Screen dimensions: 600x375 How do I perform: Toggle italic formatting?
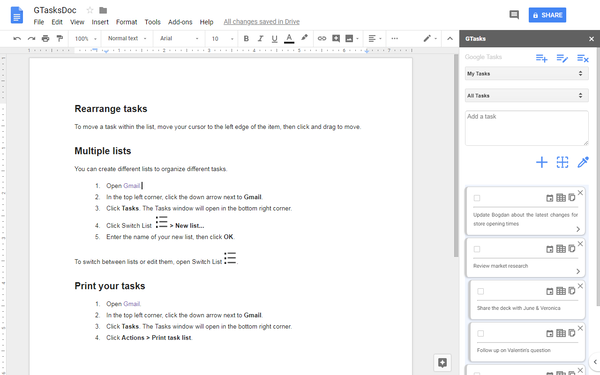click(260, 38)
